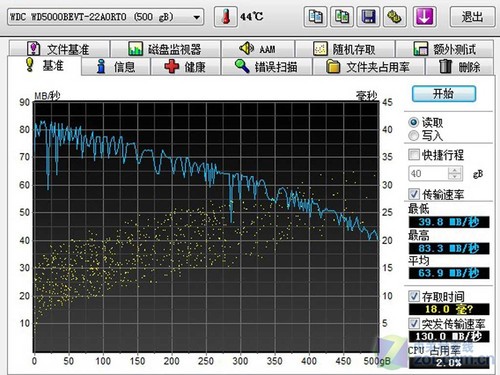Click the bar chart icon on 磁盘监视器 tab
Viewport: 500px width, 375px height.
[x=135, y=49]
